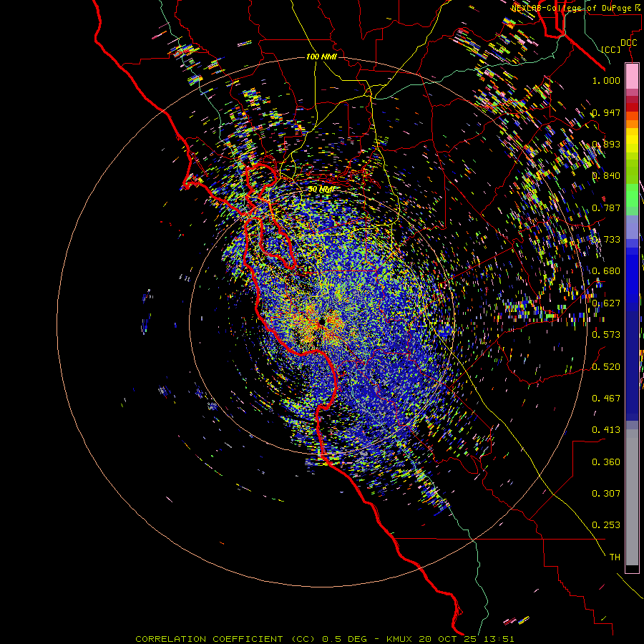644x644 pixels.
Task: Click the 0.573 scale value
Action: point(606,335)
